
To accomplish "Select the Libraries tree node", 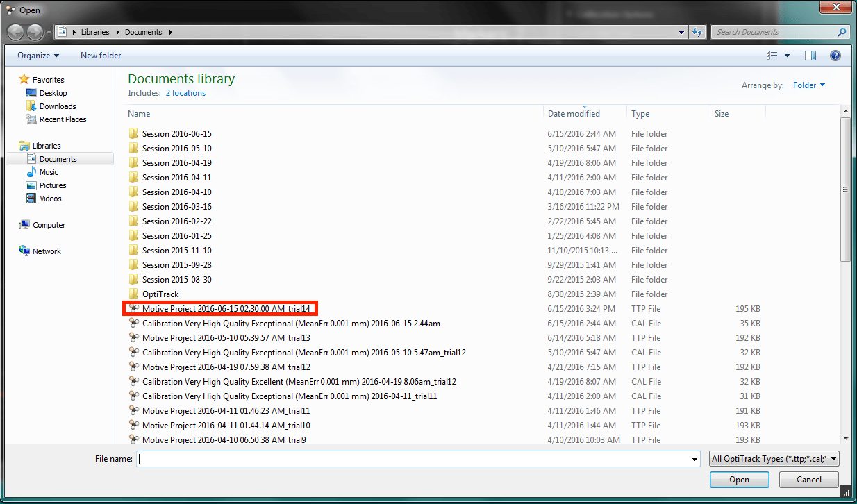I will point(47,146).
